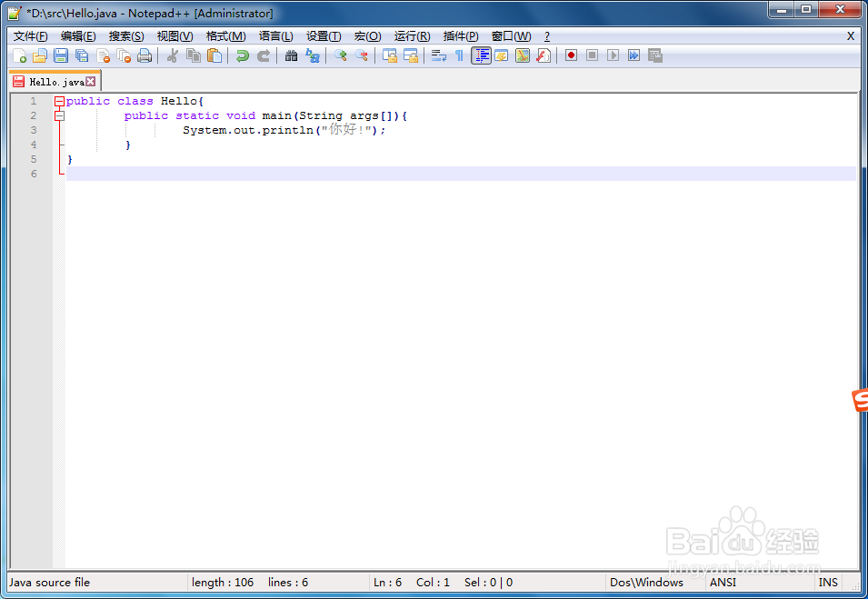Click the Replace toolbar icon
868x599 pixels.
point(313,56)
